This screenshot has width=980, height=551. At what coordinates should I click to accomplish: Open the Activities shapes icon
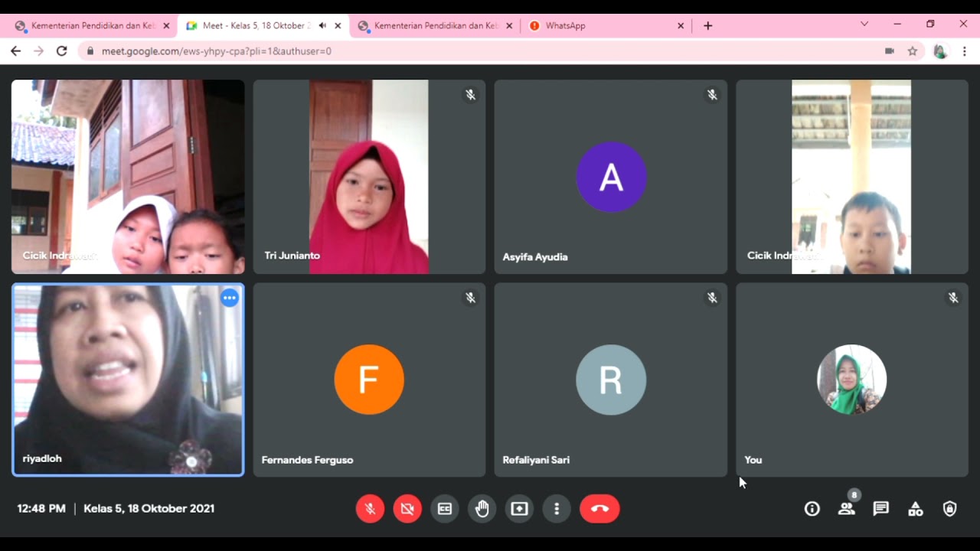[916, 509]
